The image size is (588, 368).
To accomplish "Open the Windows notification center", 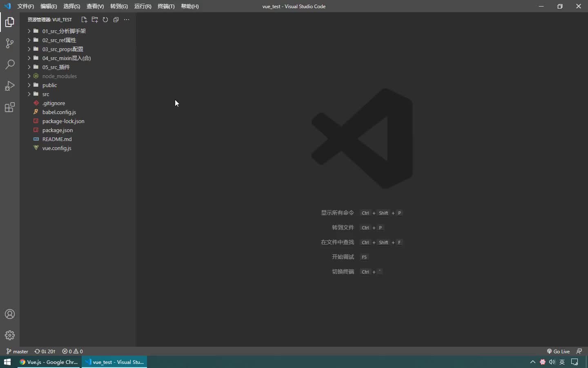I will click(x=575, y=362).
